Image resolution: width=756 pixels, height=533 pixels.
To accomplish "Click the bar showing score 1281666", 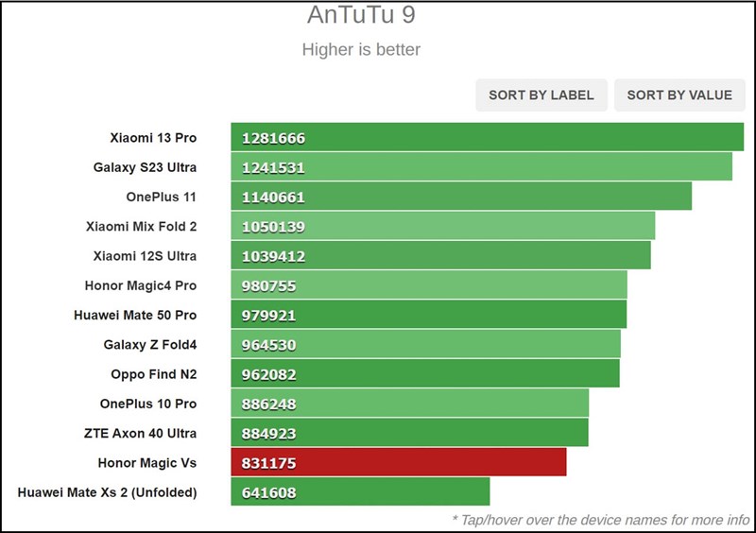I will pos(488,137).
